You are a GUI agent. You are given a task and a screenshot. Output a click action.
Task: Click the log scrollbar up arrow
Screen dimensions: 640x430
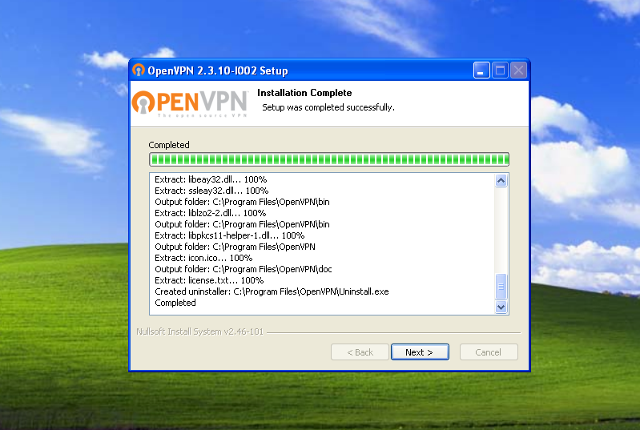coord(501,180)
